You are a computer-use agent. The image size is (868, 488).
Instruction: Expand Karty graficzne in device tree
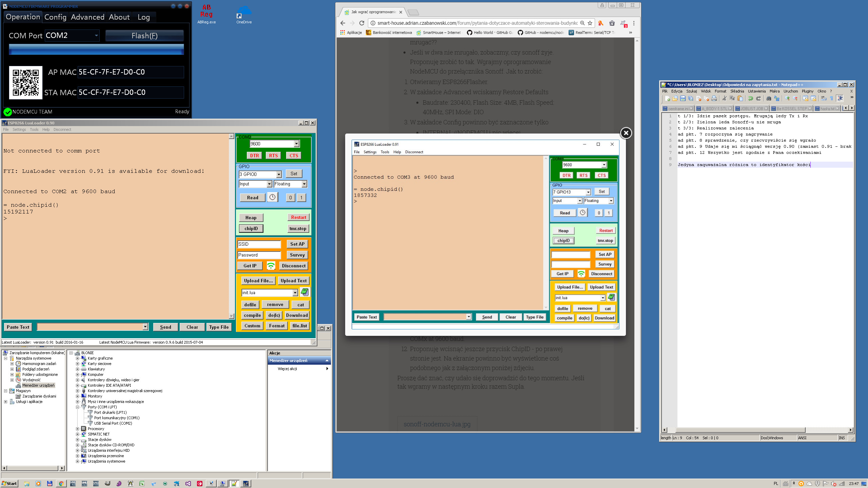point(77,358)
